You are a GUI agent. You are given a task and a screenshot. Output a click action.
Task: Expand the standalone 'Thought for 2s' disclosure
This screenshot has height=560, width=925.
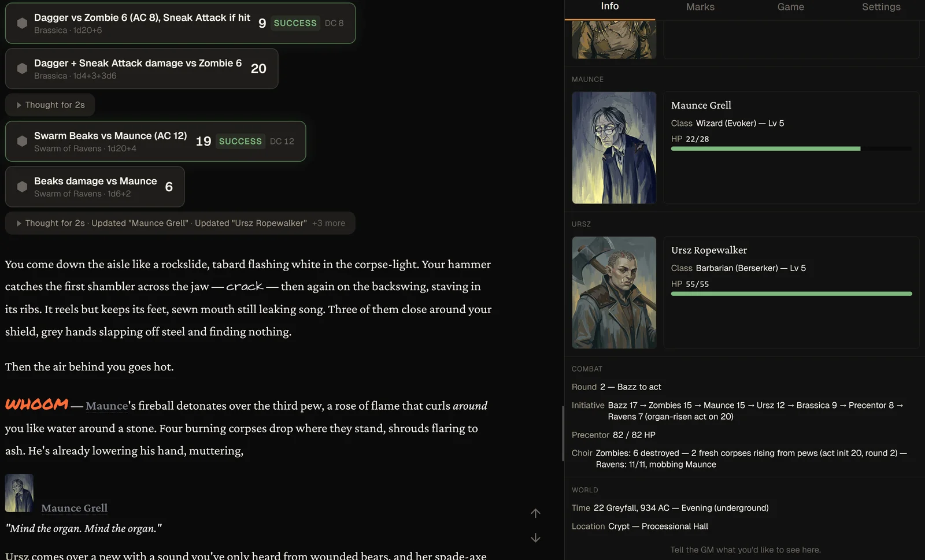tap(50, 105)
